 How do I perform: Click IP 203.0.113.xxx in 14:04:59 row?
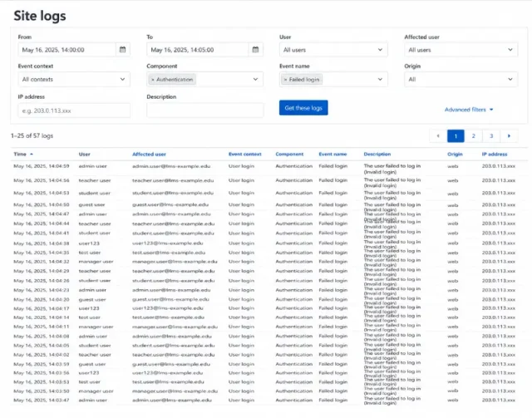(499, 166)
